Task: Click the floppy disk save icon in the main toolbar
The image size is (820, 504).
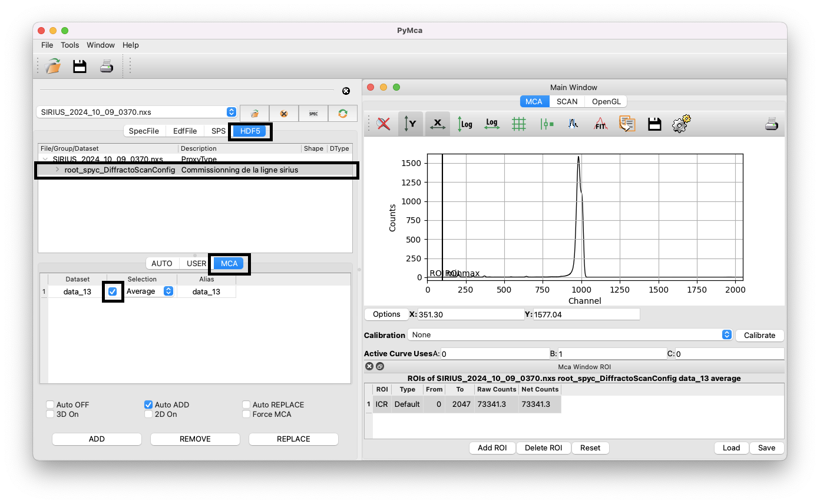Action: coord(80,66)
